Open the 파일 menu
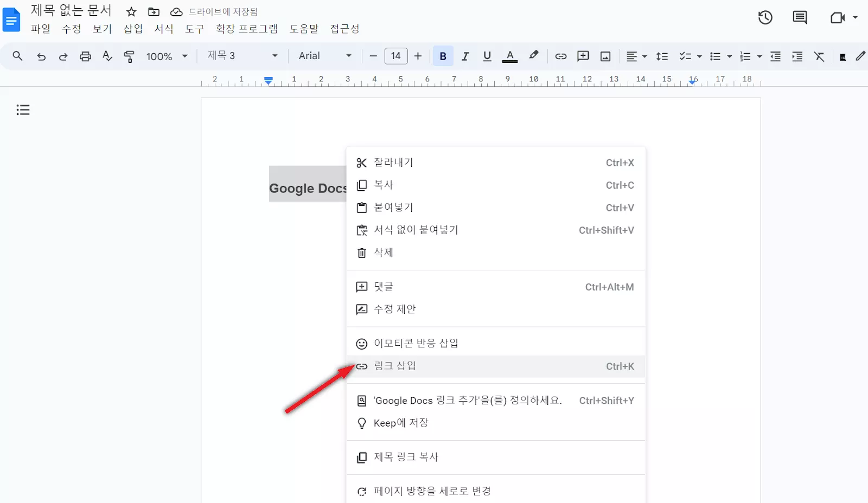The width and height of the screenshot is (868, 503). tap(41, 29)
